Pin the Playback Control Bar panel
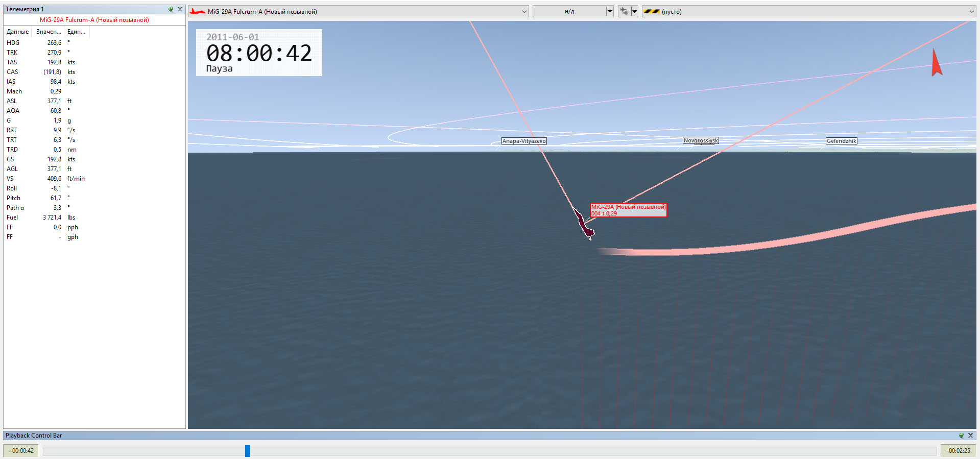 click(x=961, y=436)
